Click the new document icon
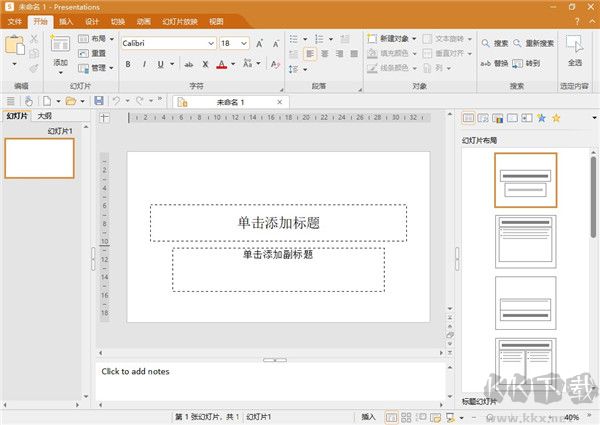This screenshot has width=600, height=425. click(x=47, y=101)
